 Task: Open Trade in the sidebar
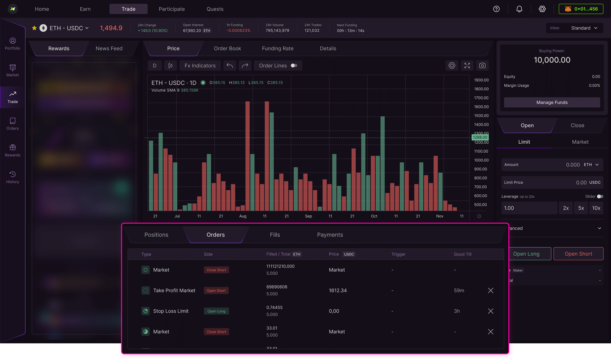[12, 97]
